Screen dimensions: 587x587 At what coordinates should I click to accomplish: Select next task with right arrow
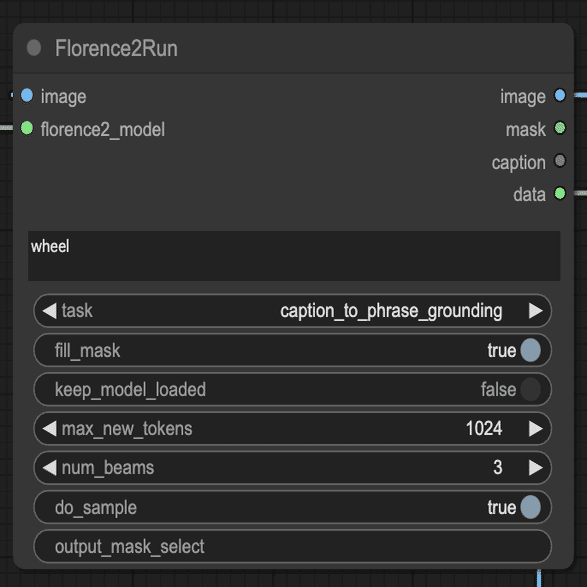pos(535,311)
